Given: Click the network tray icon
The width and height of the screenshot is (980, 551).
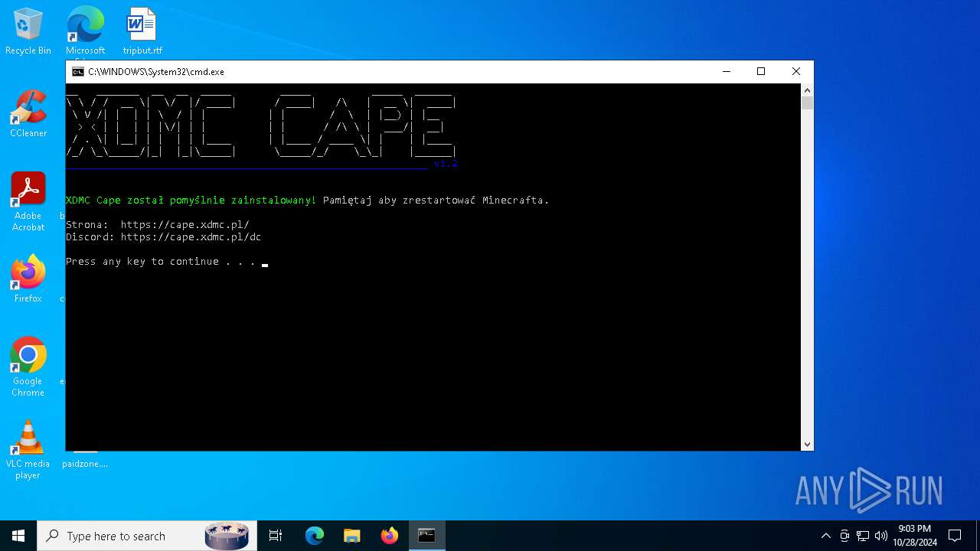Looking at the screenshot, I should [863, 536].
